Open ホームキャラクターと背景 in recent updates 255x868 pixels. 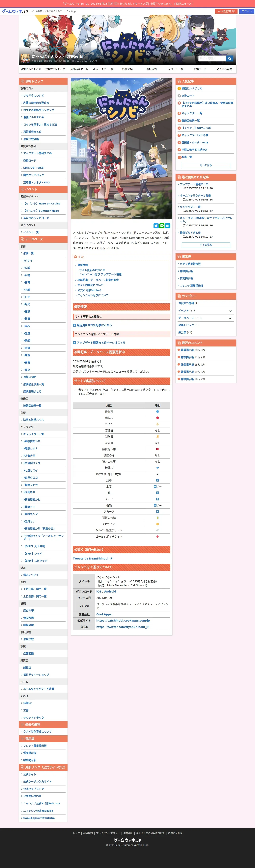click(x=195, y=196)
